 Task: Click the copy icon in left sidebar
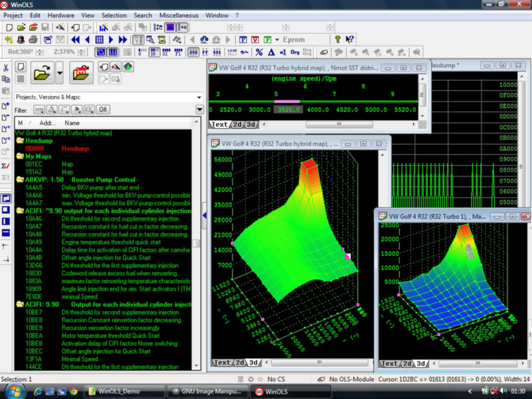tap(6, 79)
